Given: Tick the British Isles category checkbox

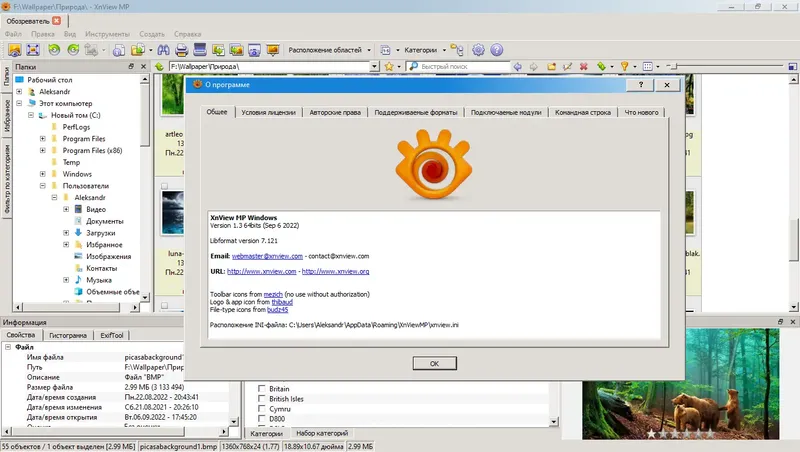Looking at the screenshot, I should [x=262, y=398].
